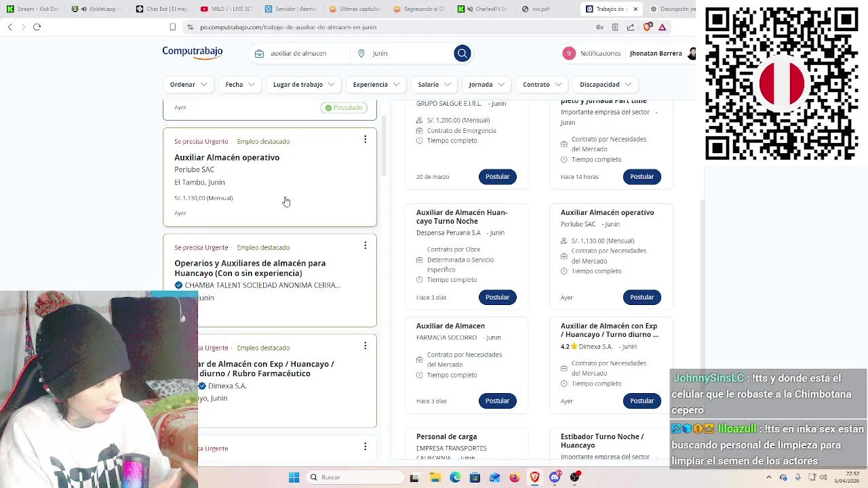Screen dimensions: 868x488
Task: Switch to the MILO J - LIVE SET tab
Action: 226,9
